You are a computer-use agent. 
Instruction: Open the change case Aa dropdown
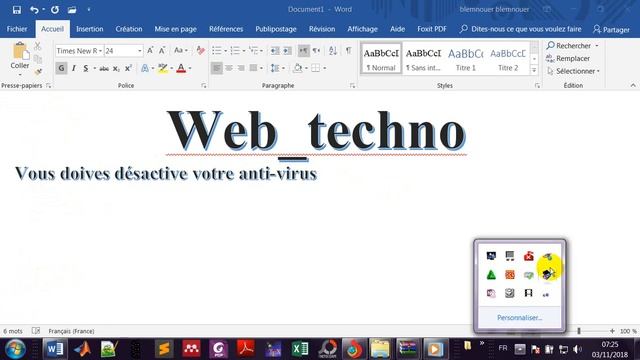pos(180,51)
